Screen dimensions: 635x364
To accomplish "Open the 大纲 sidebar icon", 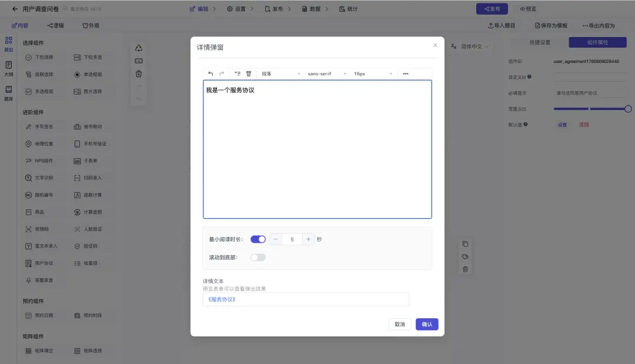I will (x=9, y=68).
